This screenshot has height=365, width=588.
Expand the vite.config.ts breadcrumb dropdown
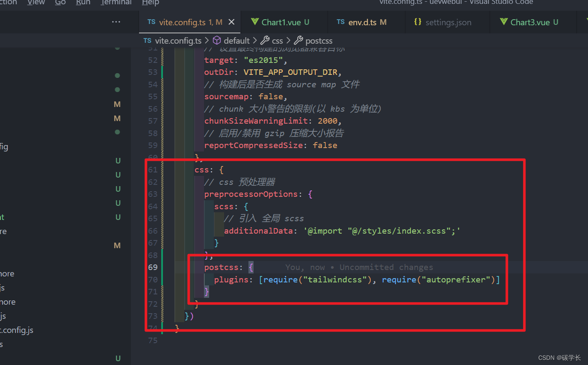tap(178, 41)
